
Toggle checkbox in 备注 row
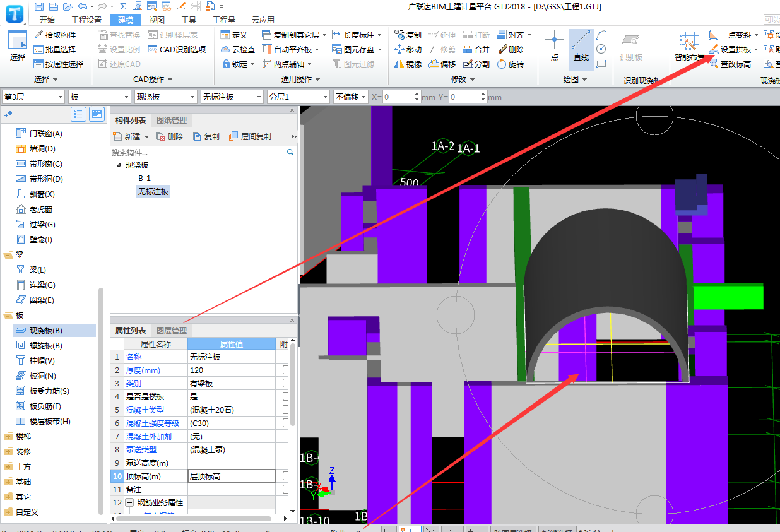pyautogui.click(x=286, y=489)
